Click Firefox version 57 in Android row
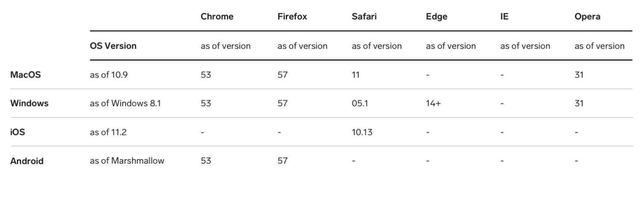 click(x=282, y=161)
